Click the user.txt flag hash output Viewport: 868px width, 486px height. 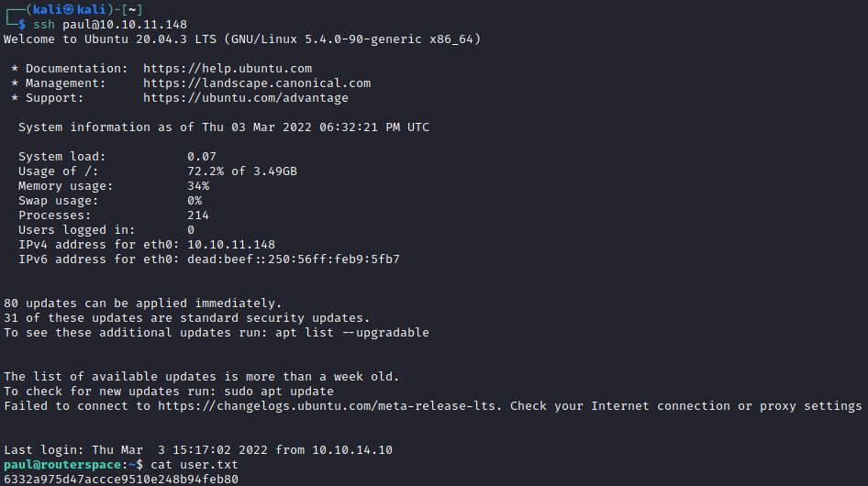(121, 479)
